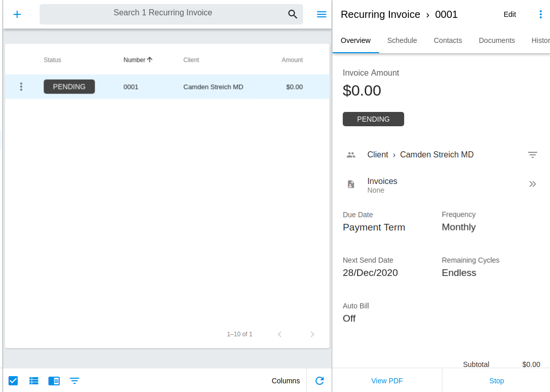Viewport: 550px width, 392px height.
Task: Click the invoice document icon beside Invoices
Action: (x=351, y=185)
